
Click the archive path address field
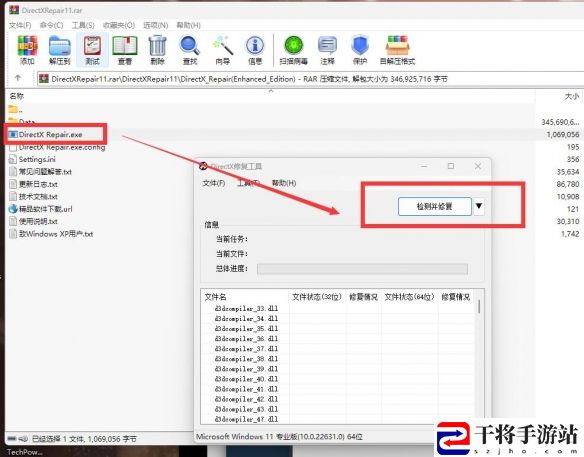click(311, 79)
